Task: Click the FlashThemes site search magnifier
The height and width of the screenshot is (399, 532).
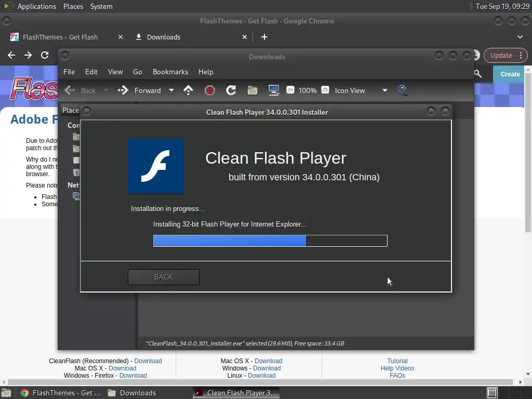Action: point(478,74)
